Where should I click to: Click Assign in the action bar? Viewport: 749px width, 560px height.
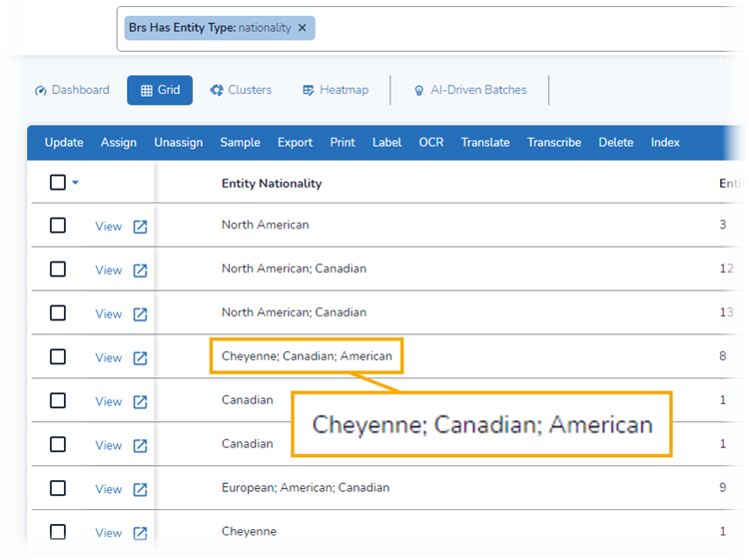[119, 143]
